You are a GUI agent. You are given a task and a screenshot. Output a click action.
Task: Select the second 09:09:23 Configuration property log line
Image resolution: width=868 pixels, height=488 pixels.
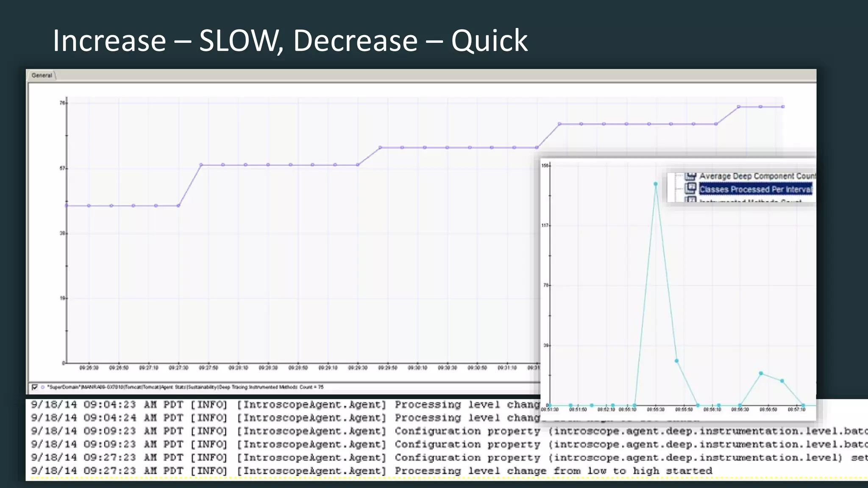[x=449, y=444]
